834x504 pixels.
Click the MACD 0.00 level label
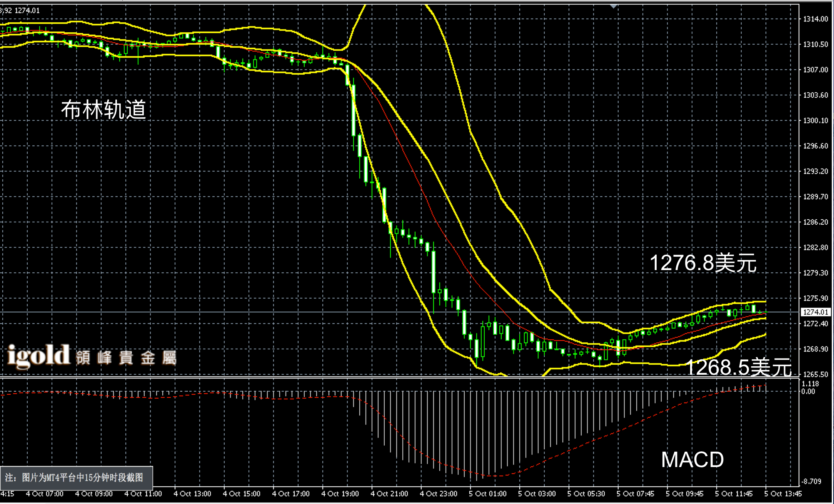click(808, 392)
